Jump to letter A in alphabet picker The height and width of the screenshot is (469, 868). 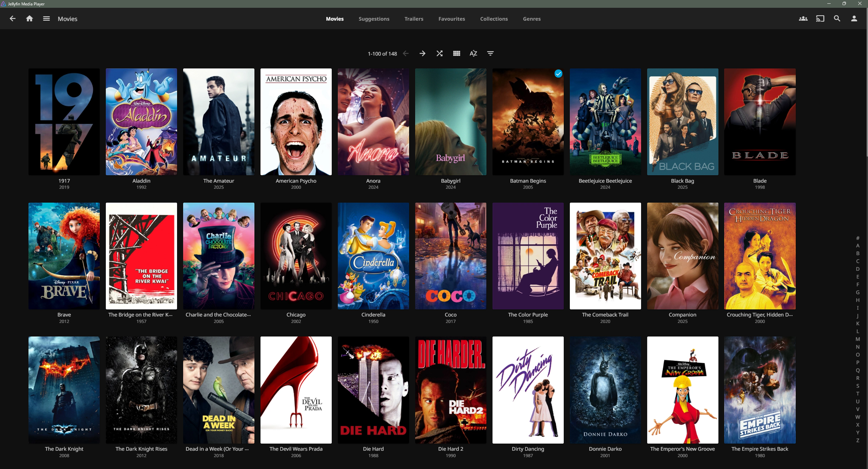[x=857, y=246]
